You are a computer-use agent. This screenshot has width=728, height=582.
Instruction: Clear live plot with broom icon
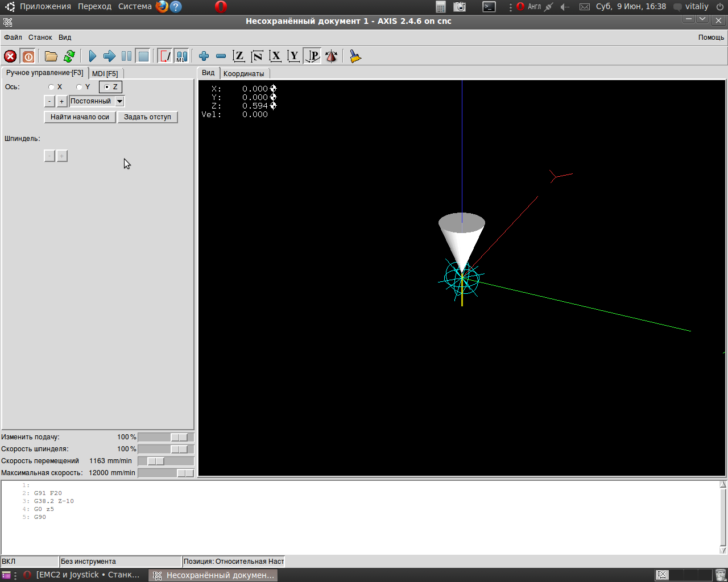pos(355,56)
